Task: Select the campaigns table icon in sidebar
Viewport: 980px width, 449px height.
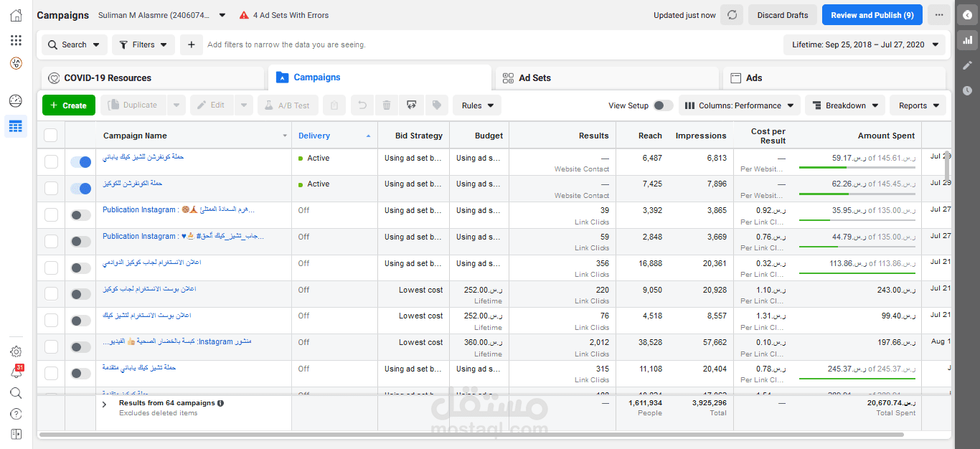Action: coord(16,127)
